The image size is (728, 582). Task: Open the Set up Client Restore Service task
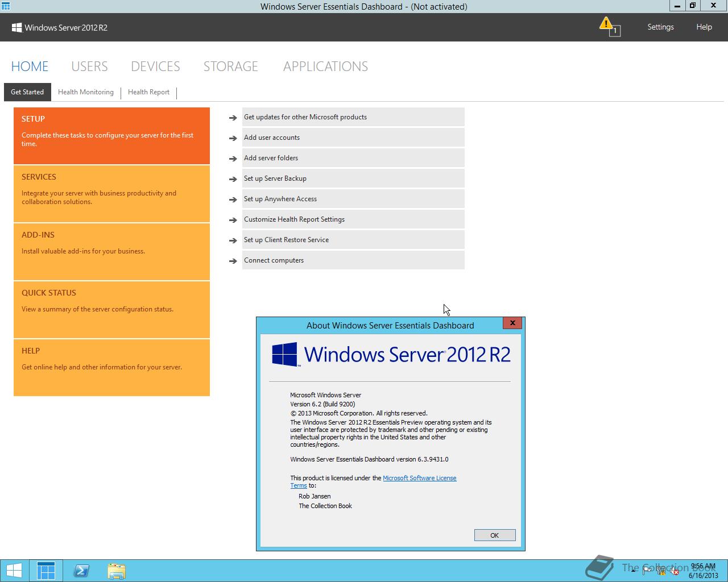tap(353, 240)
